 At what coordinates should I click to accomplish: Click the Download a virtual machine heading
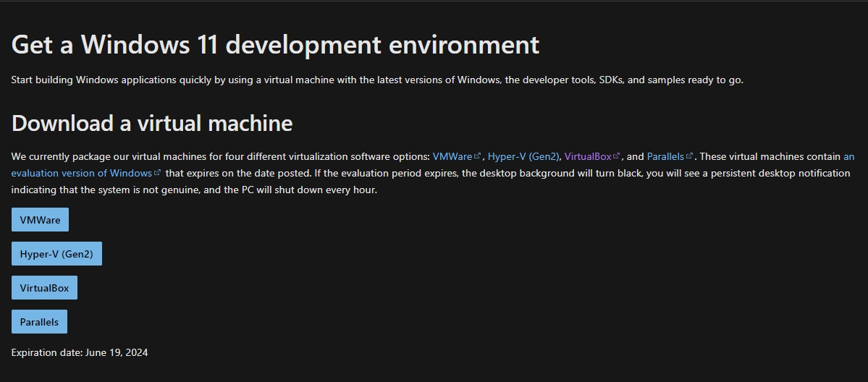(x=152, y=123)
